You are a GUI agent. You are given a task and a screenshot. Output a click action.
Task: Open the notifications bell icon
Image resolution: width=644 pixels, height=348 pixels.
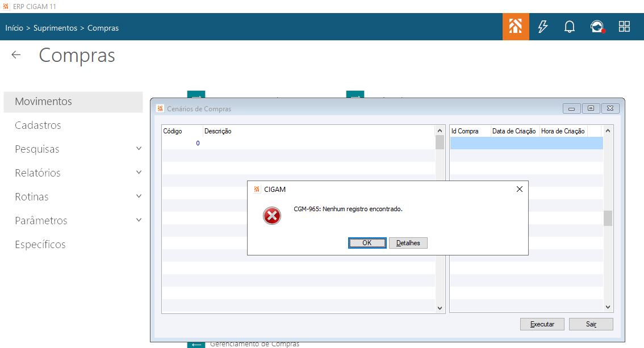[569, 27]
